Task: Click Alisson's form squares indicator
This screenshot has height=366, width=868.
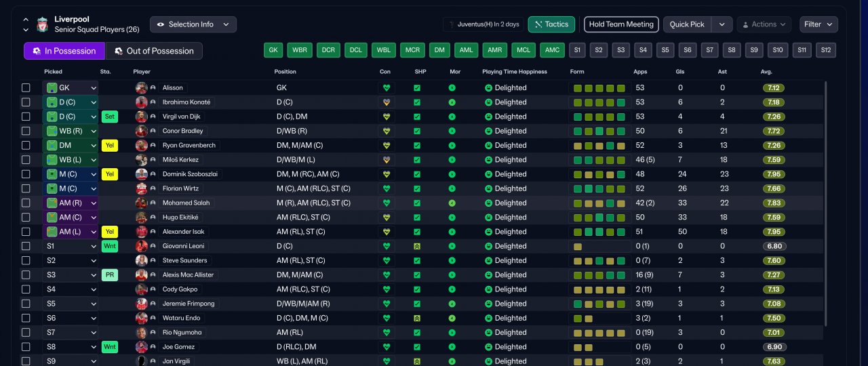Action: tap(599, 88)
